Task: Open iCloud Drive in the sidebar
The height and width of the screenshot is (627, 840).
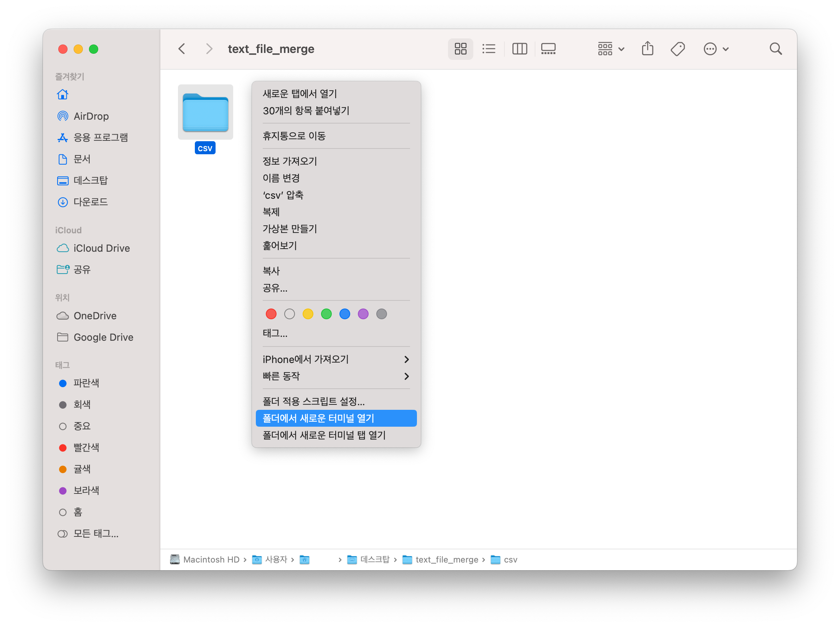Action: coord(101,248)
